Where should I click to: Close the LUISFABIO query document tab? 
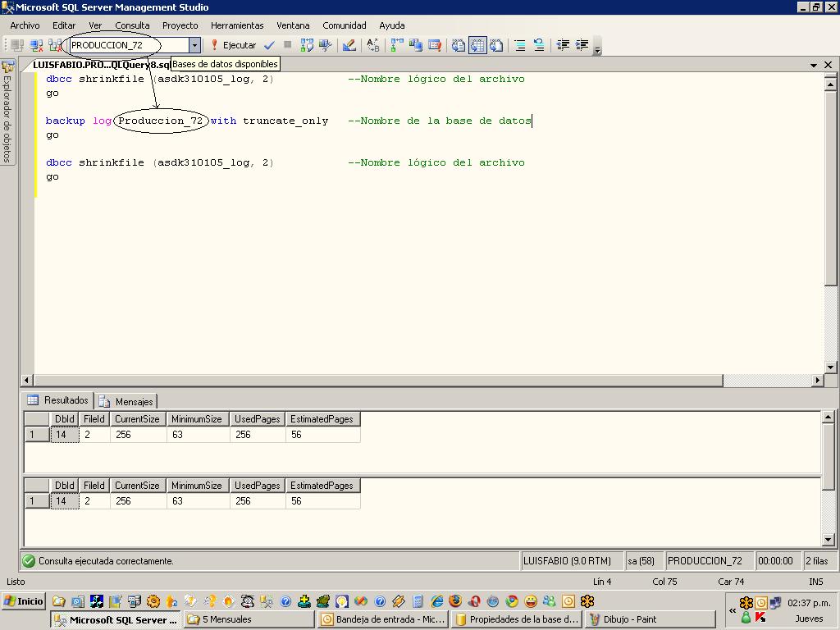click(x=829, y=65)
